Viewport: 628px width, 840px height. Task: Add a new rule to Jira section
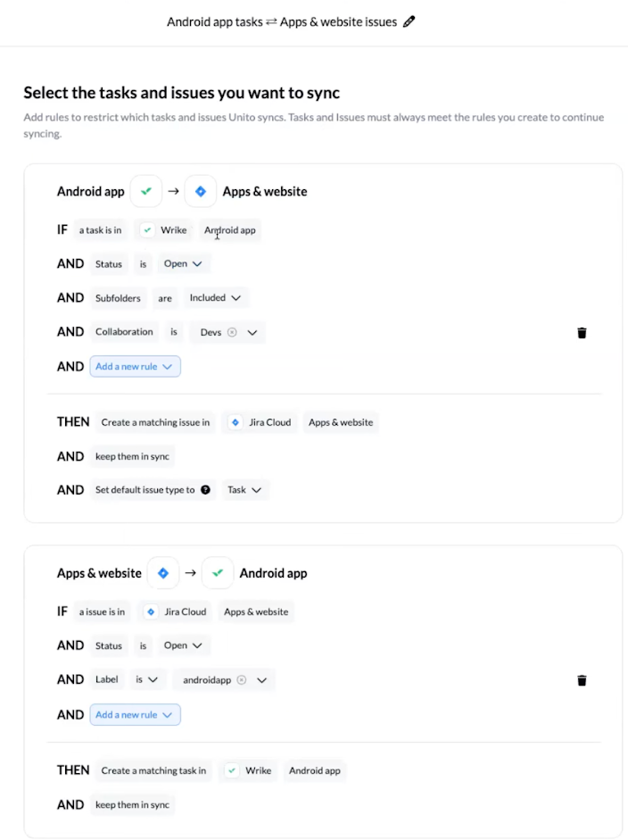point(135,715)
